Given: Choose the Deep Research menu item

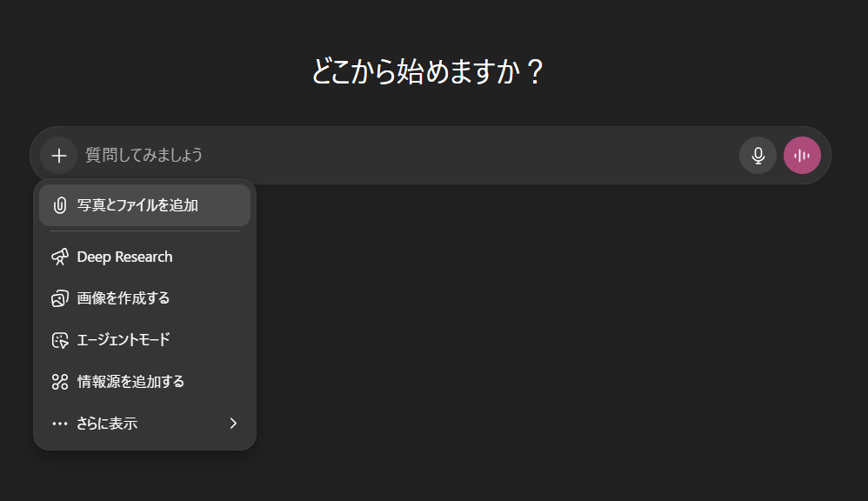Looking at the screenshot, I should [x=124, y=257].
